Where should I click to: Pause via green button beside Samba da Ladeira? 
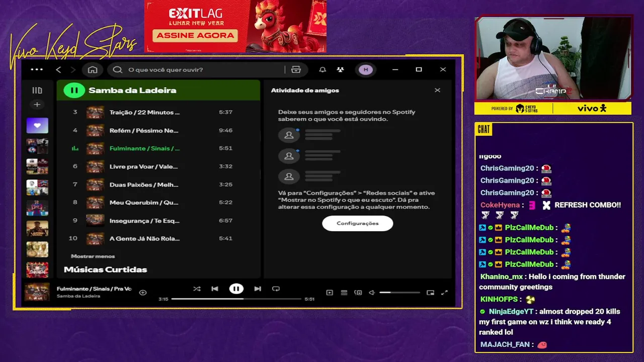(x=74, y=90)
